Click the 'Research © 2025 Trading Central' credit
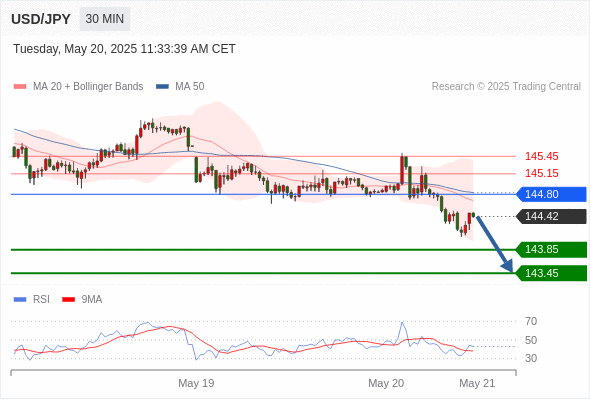590x400 pixels. 506,87
